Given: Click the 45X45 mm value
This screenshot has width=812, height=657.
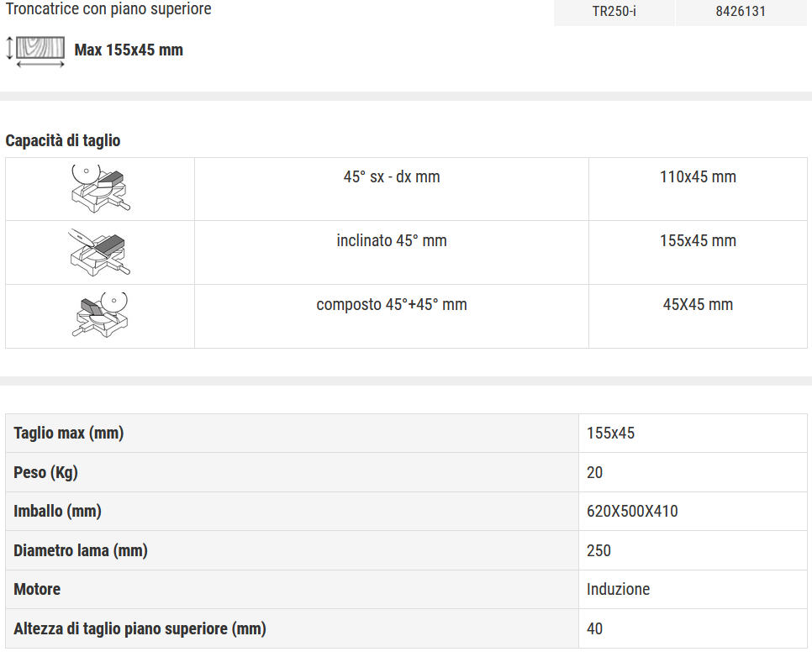Looking at the screenshot, I should (x=698, y=304).
